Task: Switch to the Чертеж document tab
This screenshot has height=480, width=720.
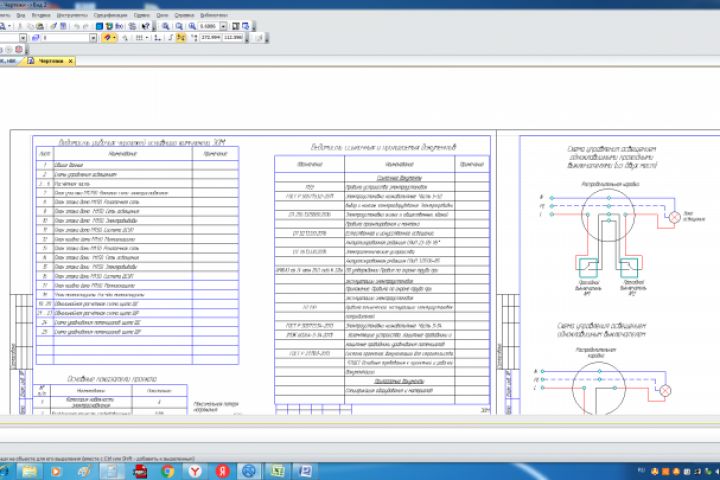Action: click(x=51, y=61)
